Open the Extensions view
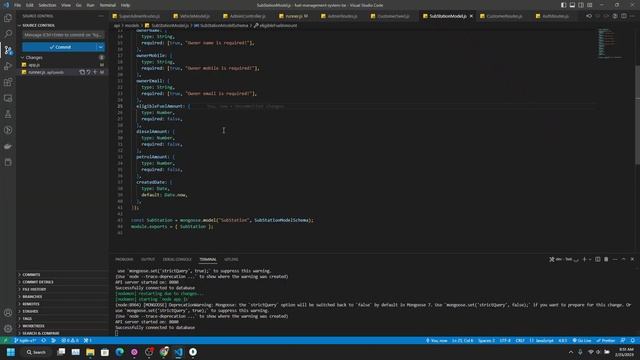The width and height of the screenshot is (640, 360). (x=8, y=82)
